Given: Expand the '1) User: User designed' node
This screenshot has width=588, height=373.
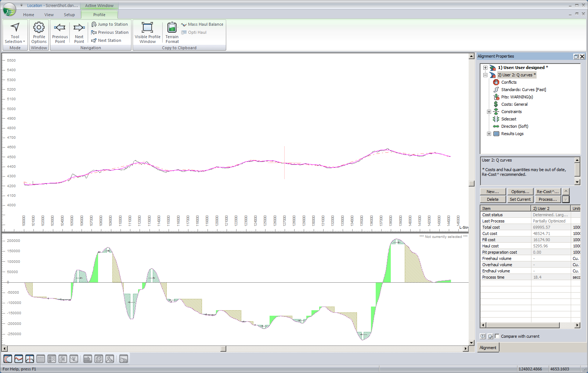Looking at the screenshot, I should click(485, 68).
